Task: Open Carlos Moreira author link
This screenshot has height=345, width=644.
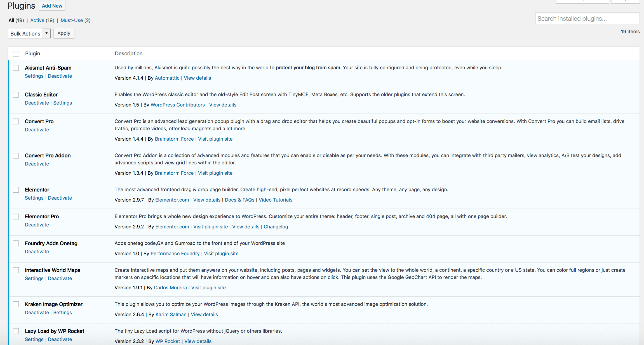Action: [x=170, y=288]
